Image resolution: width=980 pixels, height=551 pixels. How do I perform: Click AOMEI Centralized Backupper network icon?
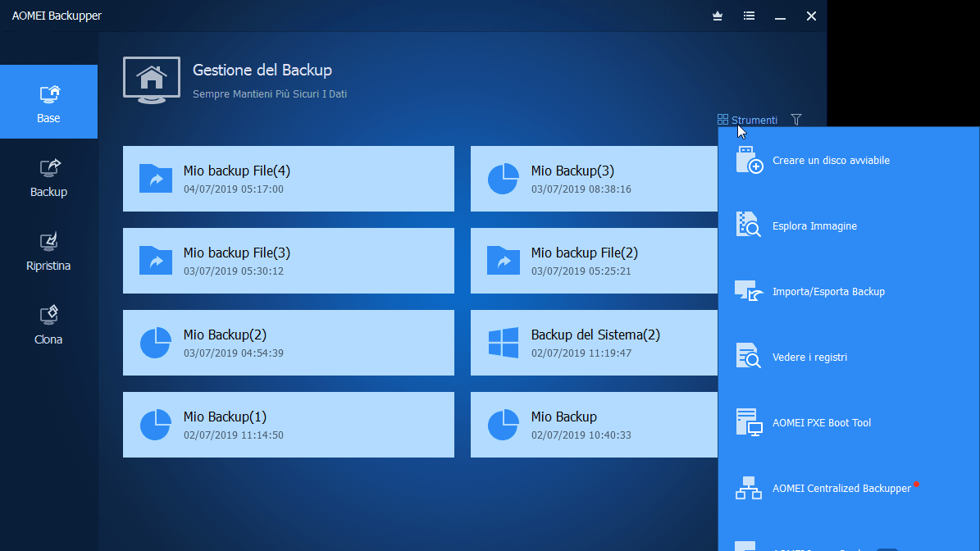coord(749,489)
